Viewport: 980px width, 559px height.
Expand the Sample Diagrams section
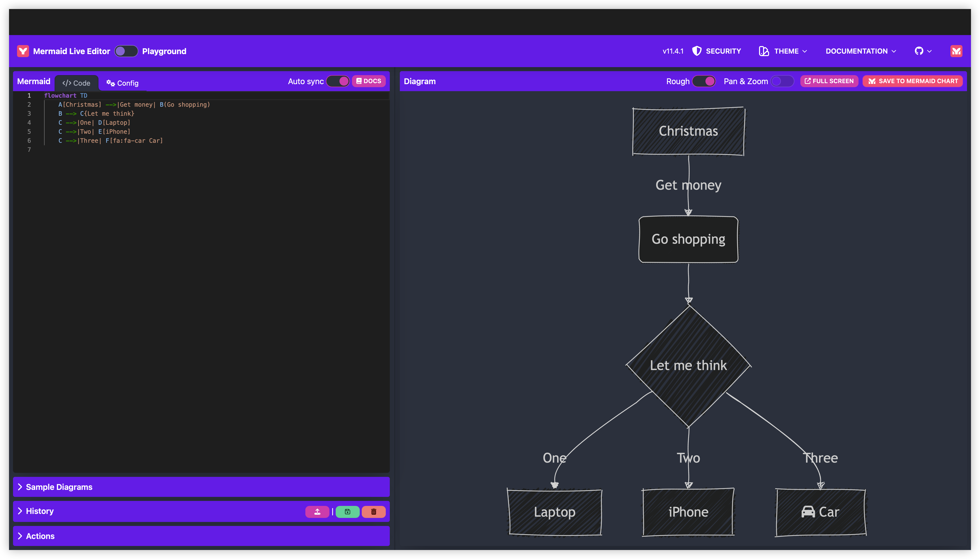[x=201, y=487]
